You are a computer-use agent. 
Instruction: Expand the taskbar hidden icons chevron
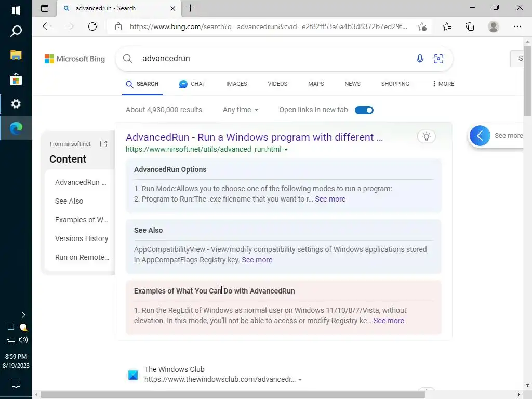tap(23, 315)
